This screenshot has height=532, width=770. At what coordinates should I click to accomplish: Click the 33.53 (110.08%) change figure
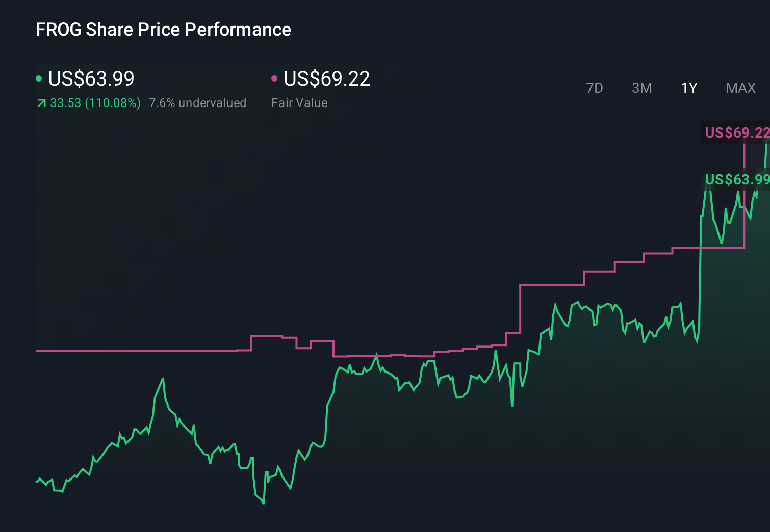(95, 102)
